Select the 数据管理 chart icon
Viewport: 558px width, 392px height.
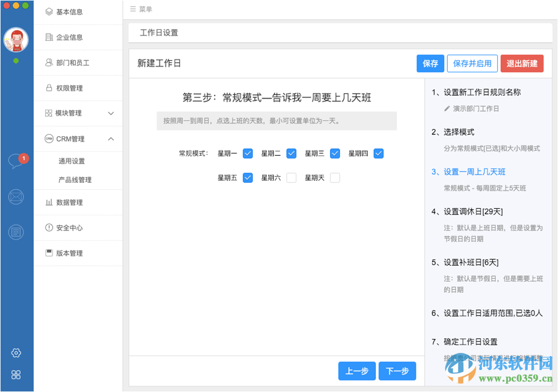[x=48, y=203]
